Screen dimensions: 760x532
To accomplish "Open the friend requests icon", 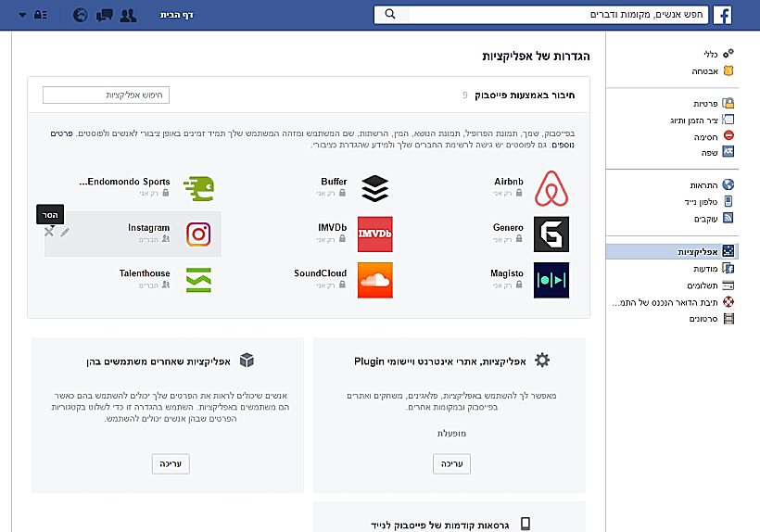I will coord(129,15).
